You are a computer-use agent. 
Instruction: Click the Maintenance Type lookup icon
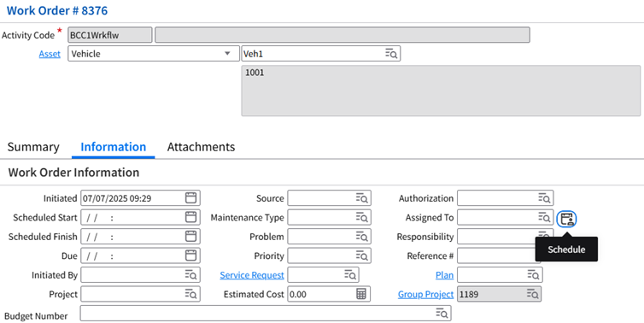coord(361,217)
